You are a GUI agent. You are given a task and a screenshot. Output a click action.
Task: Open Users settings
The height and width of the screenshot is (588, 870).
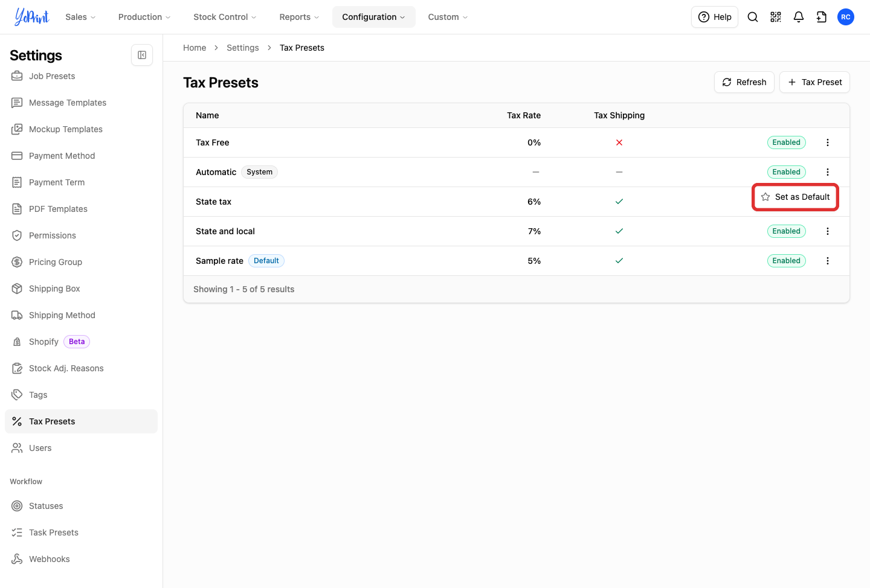click(x=81, y=448)
